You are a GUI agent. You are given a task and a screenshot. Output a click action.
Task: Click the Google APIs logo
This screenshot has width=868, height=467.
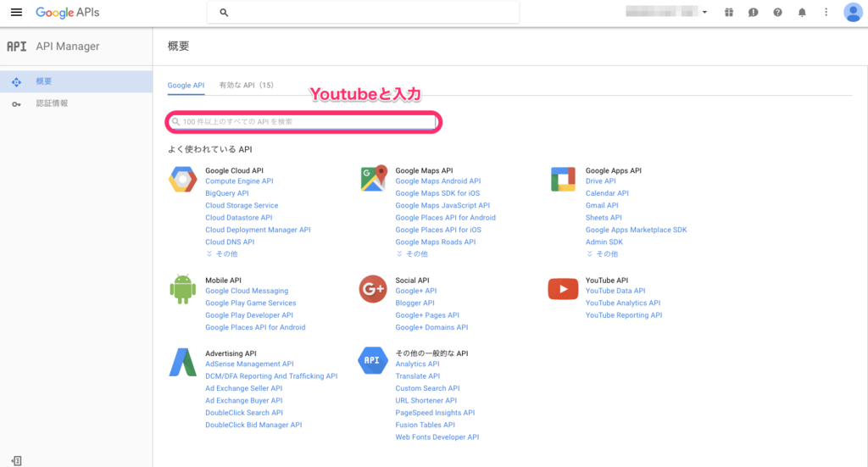[x=68, y=12]
